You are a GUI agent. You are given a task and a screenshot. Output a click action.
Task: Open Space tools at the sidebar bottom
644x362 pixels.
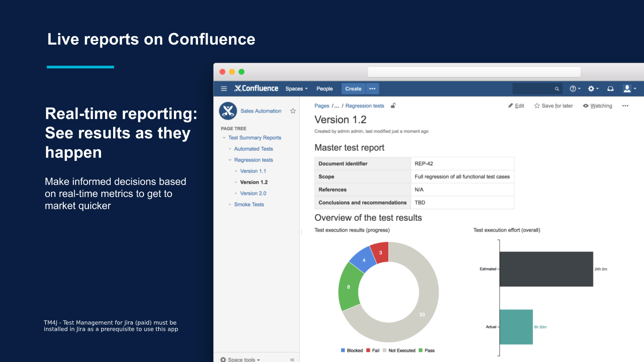239,359
